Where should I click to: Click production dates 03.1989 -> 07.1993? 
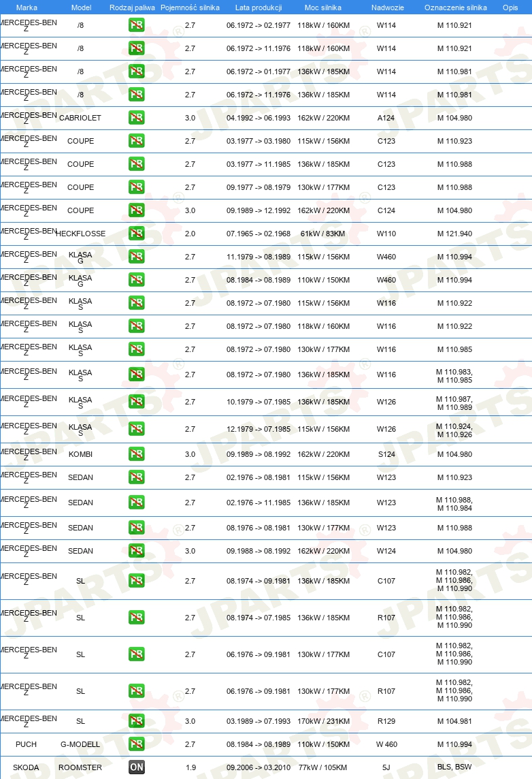[259, 721]
